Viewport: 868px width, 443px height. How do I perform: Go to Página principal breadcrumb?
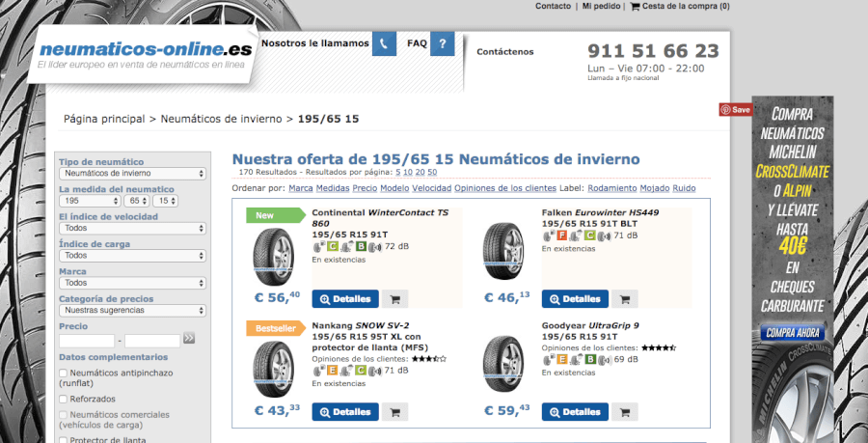coord(104,119)
